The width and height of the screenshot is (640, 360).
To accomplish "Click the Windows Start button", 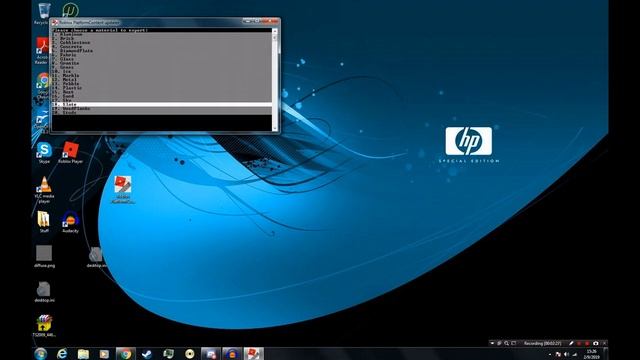I will point(41,353).
